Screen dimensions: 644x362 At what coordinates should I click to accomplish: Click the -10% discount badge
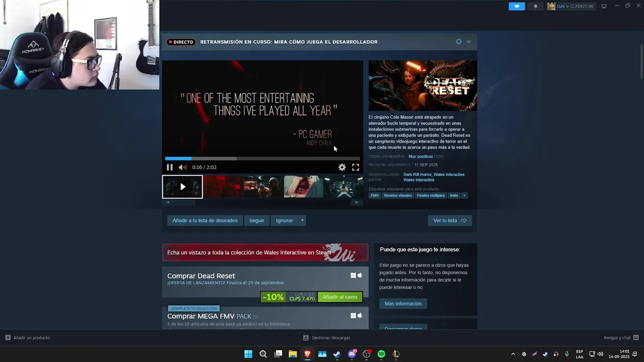pyautogui.click(x=273, y=297)
